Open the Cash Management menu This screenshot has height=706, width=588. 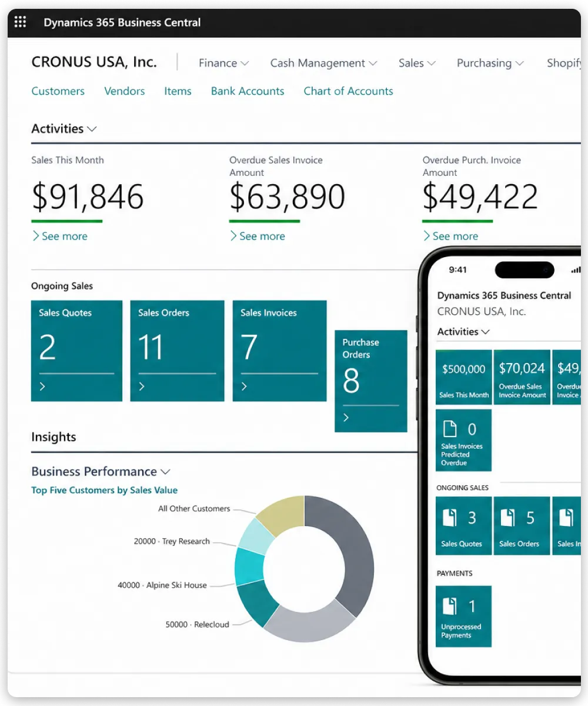point(323,63)
